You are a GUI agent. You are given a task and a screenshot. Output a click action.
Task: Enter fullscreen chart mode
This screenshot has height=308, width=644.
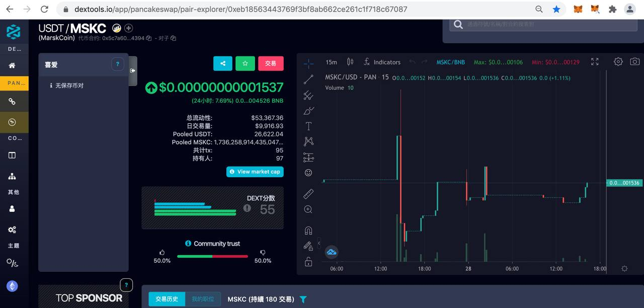click(595, 61)
